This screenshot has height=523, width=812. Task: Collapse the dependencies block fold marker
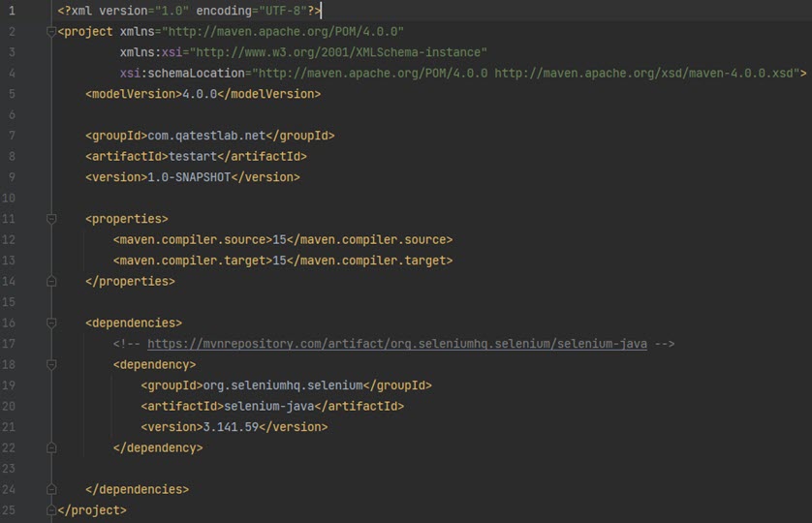pyautogui.click(x=51, y=323)
